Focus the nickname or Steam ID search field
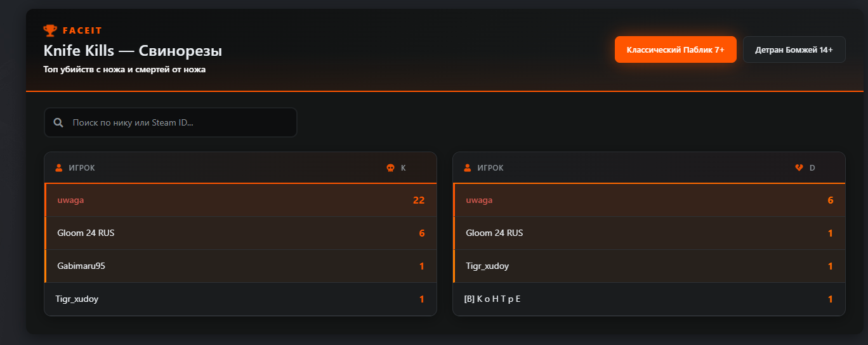The width and height of the screenshot is (868, 345). pyautogui.click(x=178, y=122)
